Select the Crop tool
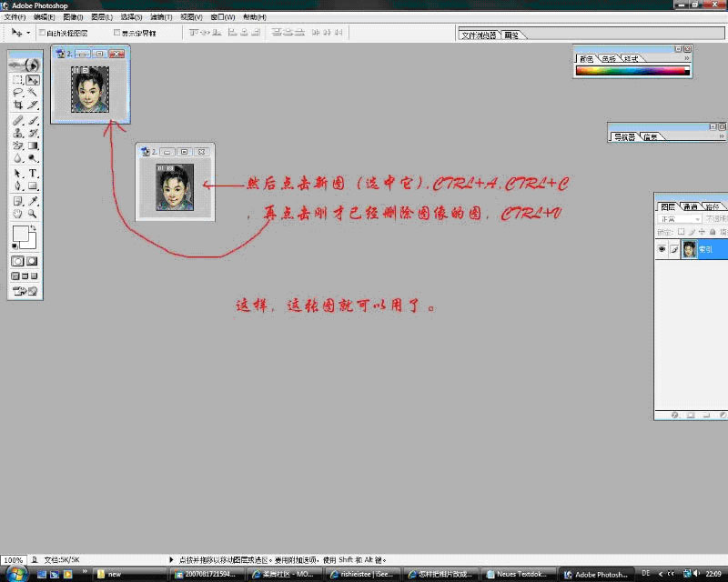The width and height of the screenshot is (728, 582). pyautogui.click(x=18, y=105)
